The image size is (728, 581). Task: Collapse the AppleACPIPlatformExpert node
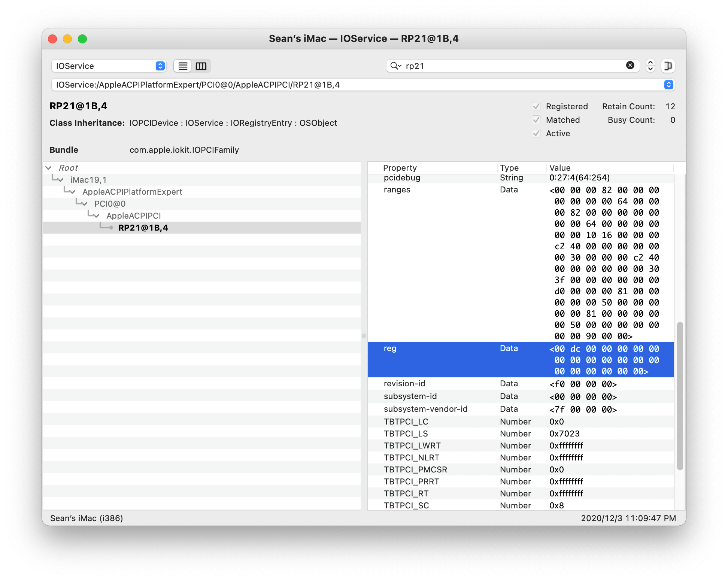click(x=73, y=192)
